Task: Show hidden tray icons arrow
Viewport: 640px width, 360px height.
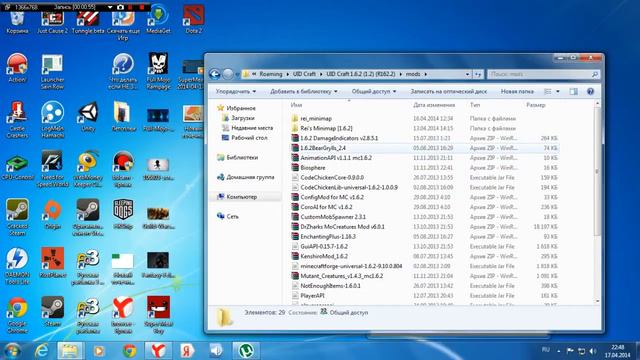Action: pyautogui.click(x=558, y=351)
